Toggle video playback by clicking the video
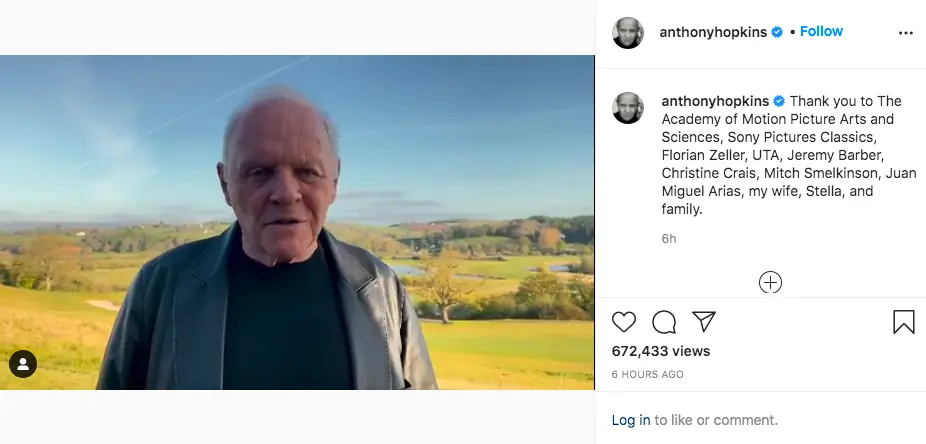 tap(297, 222)
